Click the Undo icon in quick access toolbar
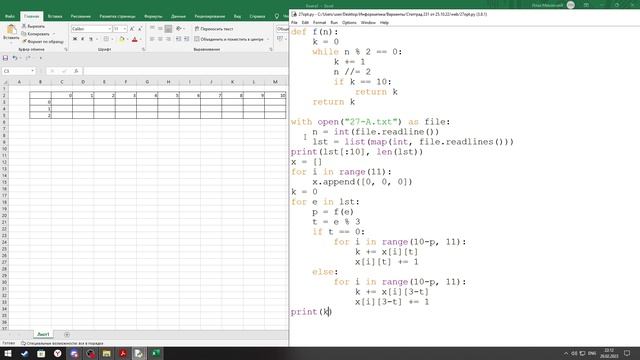The image size is (640, 360). (15, 58)
